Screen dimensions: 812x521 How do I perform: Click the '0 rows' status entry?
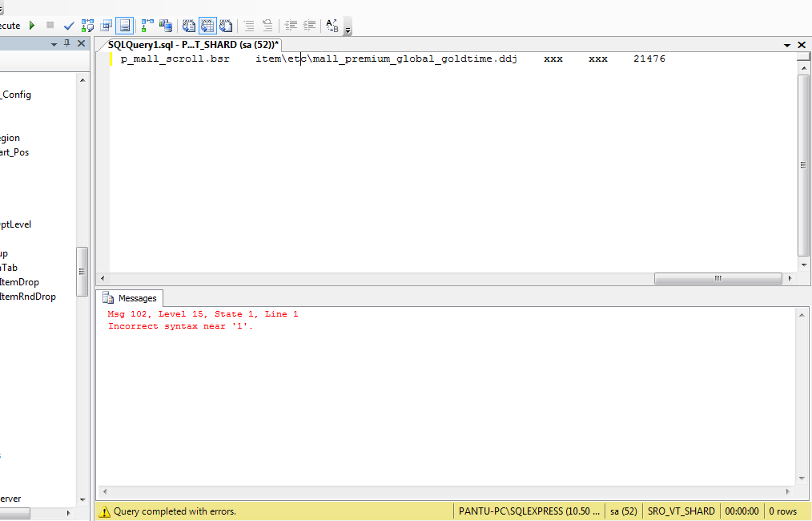[x=782, y=511]
